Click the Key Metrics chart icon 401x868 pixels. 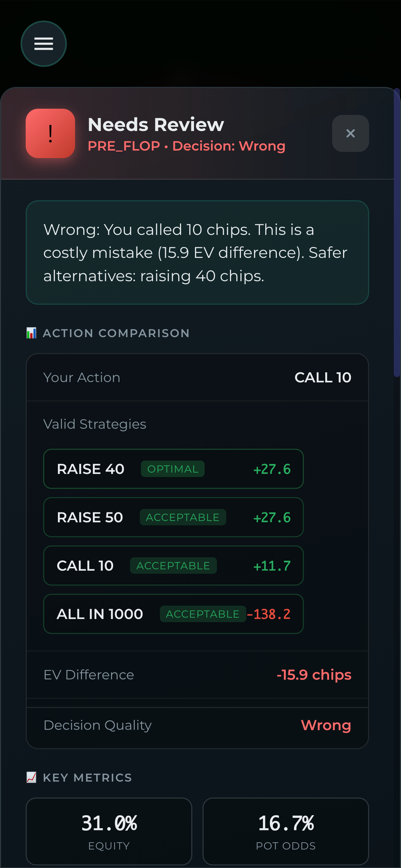[x=32, y=777]
